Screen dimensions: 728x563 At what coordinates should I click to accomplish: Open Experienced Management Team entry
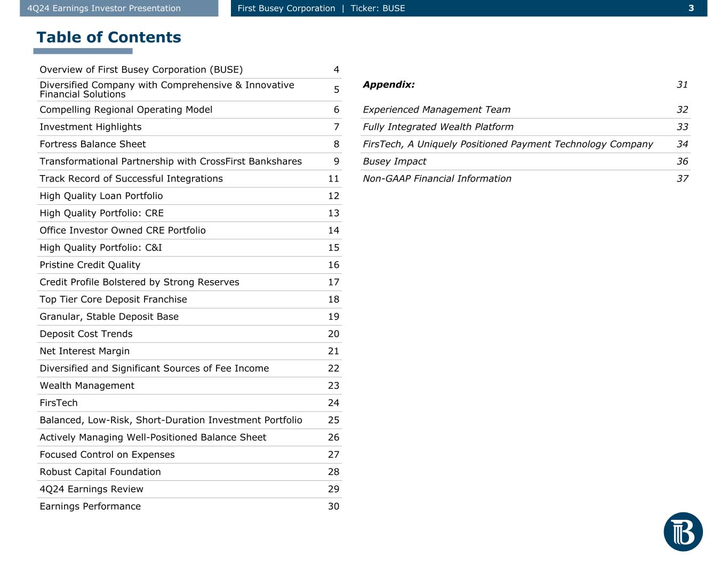[525, 109]
